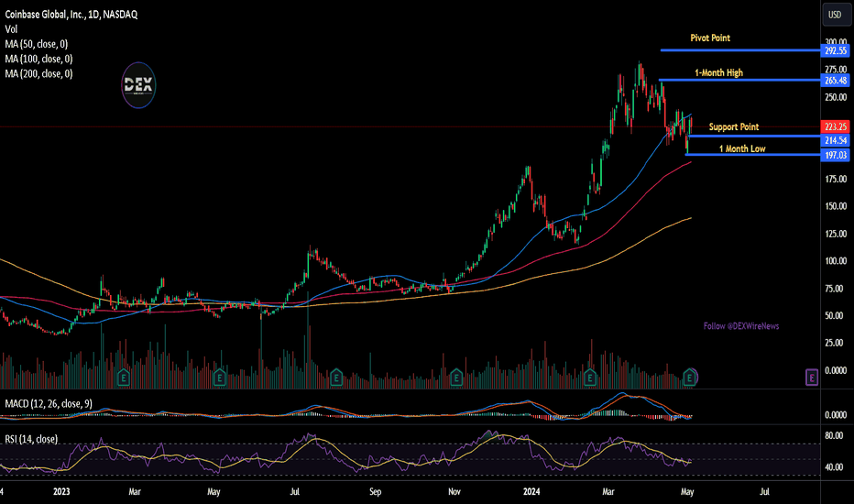Open the circled earnings marker at May 2024

click(x=690, y=377)
